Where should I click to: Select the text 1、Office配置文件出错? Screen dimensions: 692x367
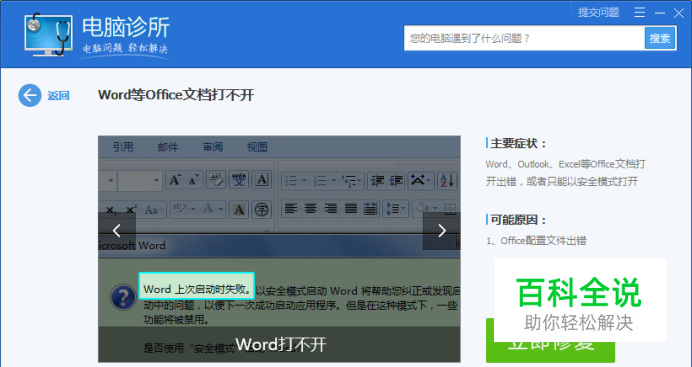536,241
